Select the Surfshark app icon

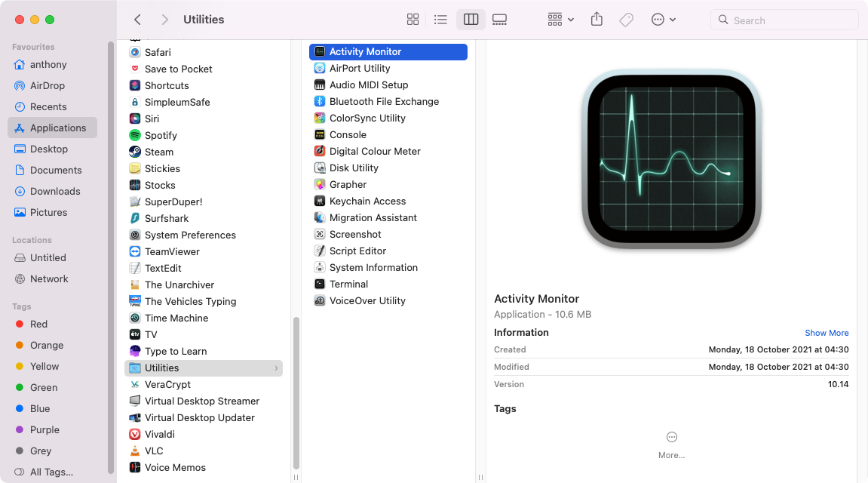point(134,218)
